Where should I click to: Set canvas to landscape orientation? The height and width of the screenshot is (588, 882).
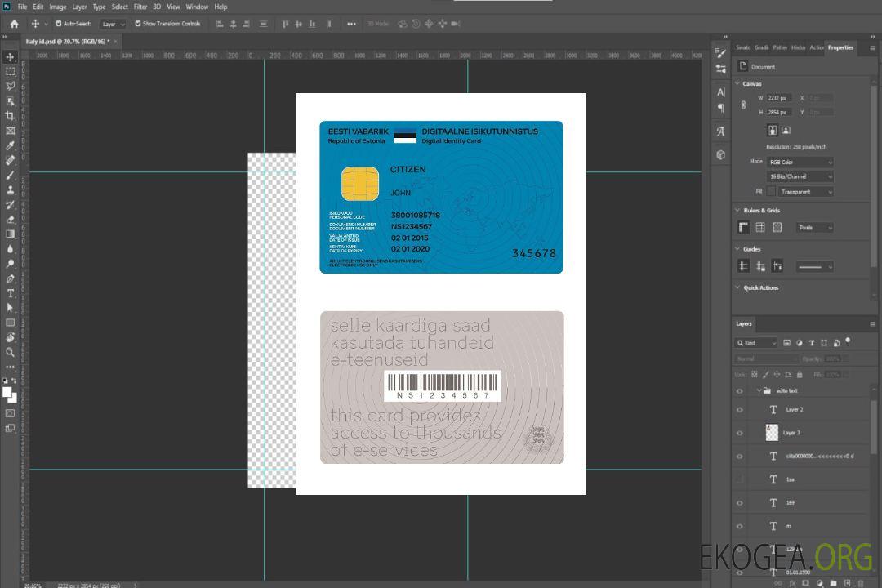[x=786, y=130]
